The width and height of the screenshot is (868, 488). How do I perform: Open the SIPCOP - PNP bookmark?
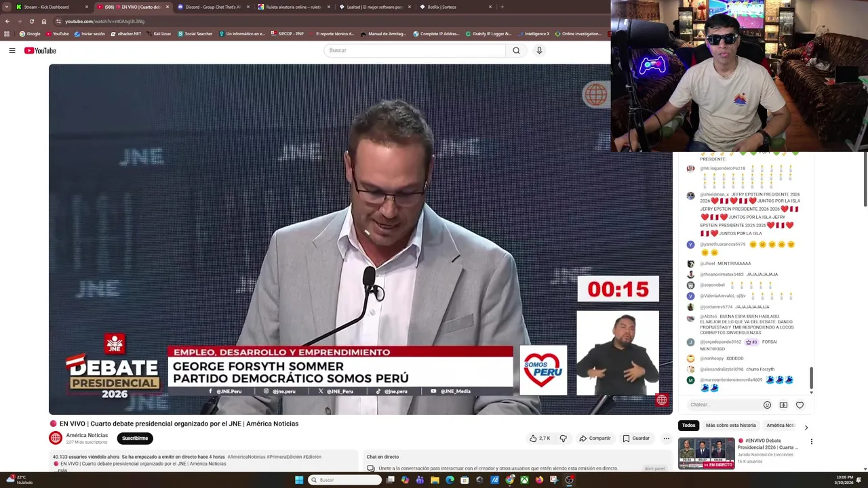tap(287, 34)
